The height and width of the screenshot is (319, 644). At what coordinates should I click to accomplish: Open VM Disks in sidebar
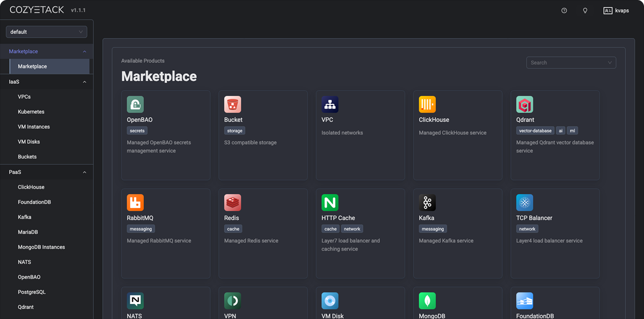point(29,141)
